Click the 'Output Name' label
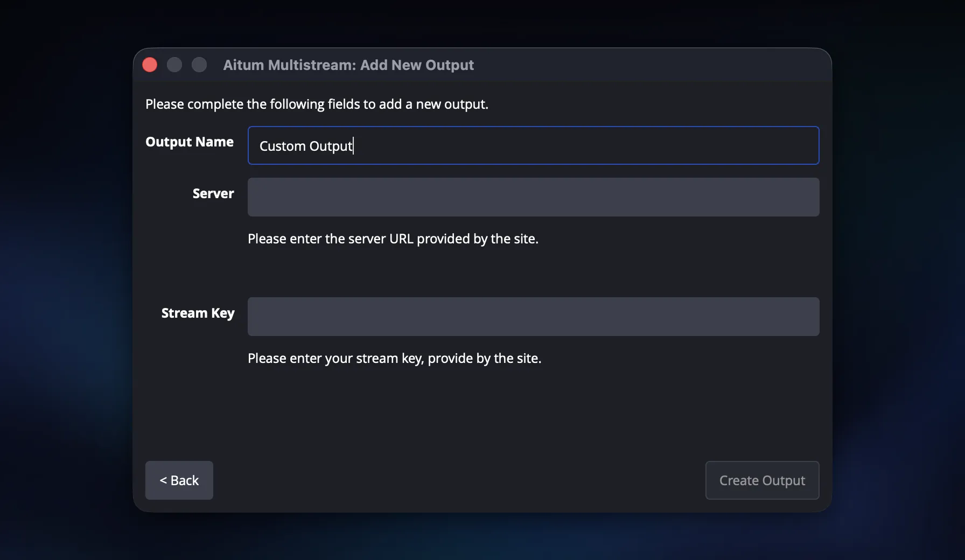The width and height of the screenshot is (965, 560). coord(190,142)
